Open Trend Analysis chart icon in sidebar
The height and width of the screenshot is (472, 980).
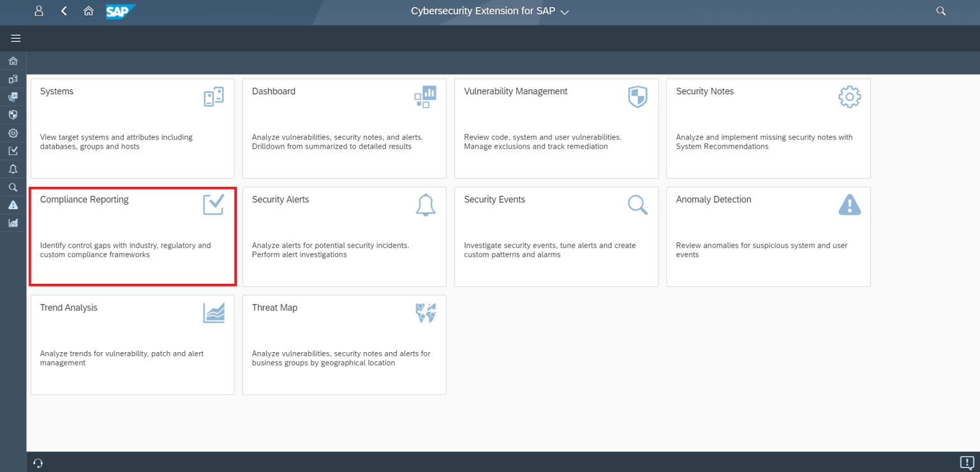click(13, 222)
